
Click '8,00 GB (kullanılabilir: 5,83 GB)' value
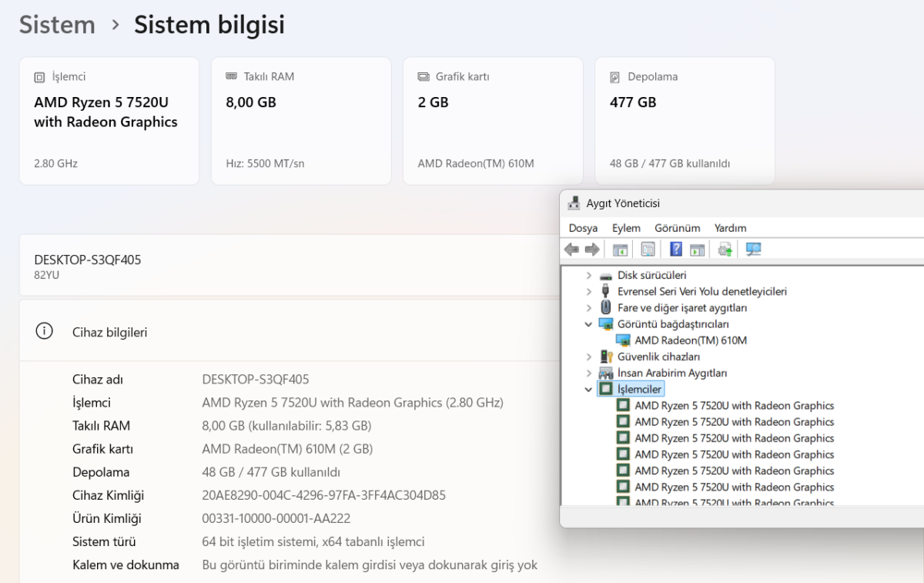(x=286, y=426)
